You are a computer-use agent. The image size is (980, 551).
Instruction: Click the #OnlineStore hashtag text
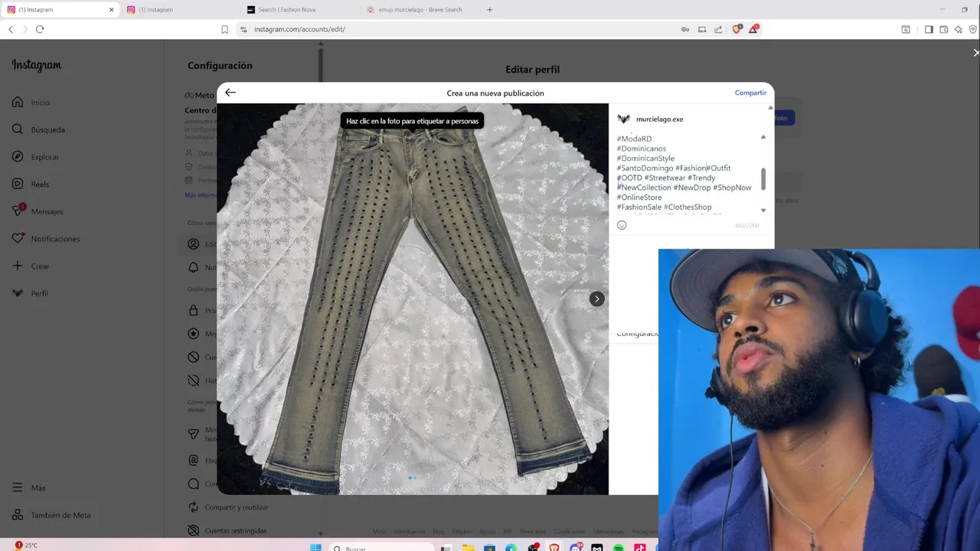[x=639, y=197]
